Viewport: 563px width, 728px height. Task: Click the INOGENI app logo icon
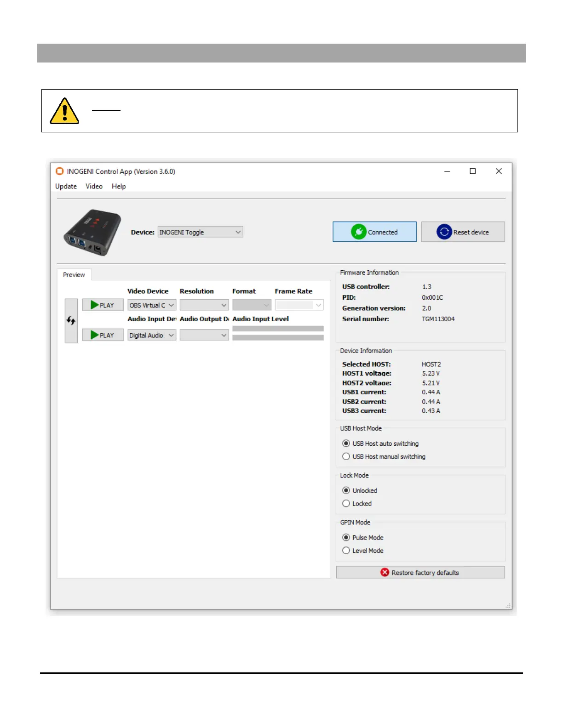pos(59,171)
